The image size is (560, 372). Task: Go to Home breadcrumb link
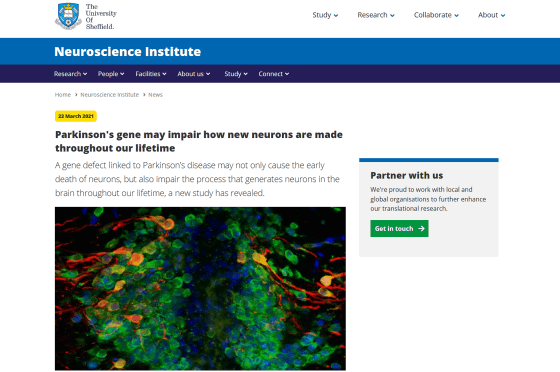coord(63,95)
